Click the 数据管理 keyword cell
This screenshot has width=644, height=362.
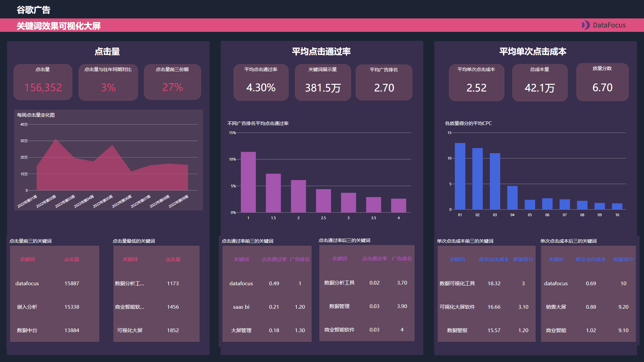(x=339, y=306)
